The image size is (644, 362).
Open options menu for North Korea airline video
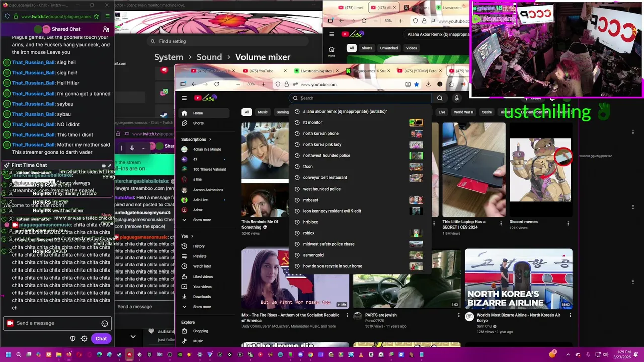(570, 315)
